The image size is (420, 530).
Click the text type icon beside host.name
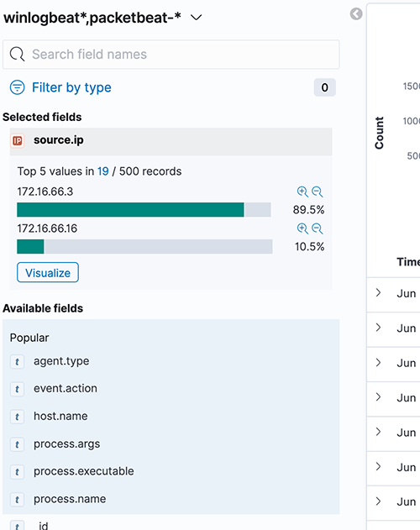[17, 417]
